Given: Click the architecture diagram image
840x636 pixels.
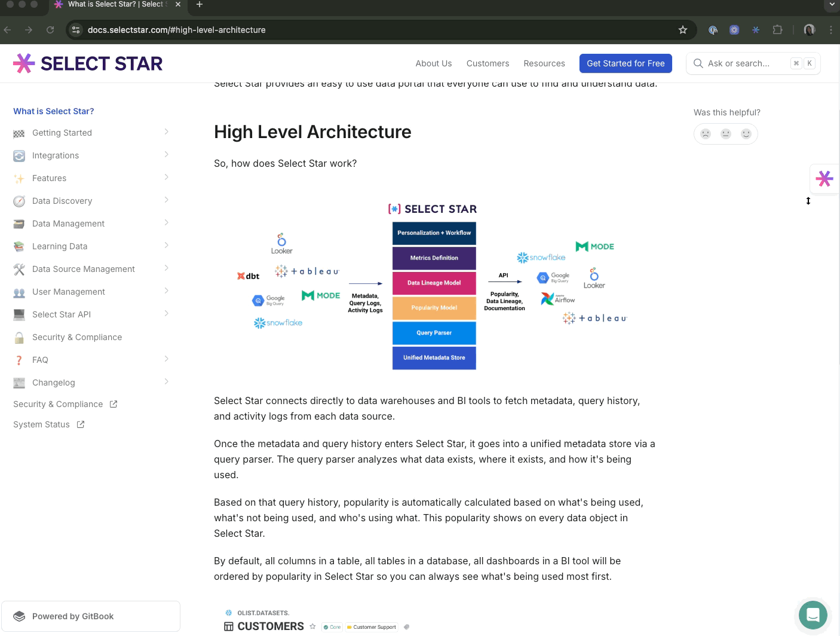Looking at the screenshot, I should [x=434, y=287].
